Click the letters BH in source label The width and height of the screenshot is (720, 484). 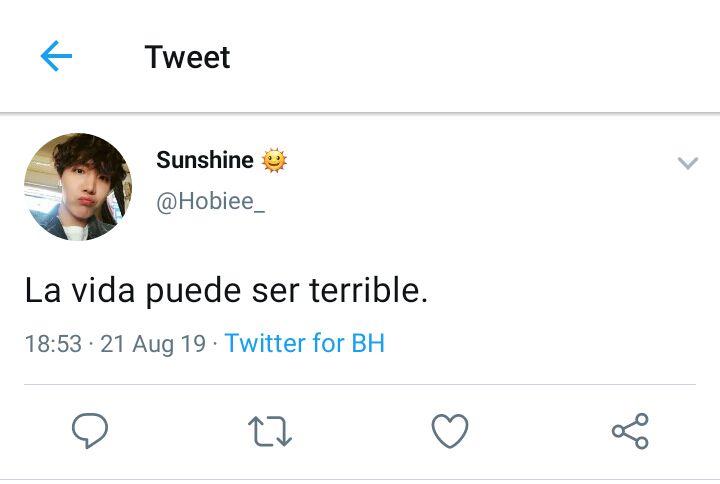[x=368, y=343]
